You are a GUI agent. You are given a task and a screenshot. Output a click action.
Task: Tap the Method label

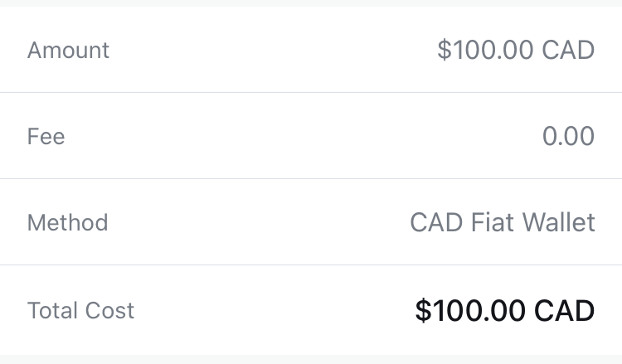click(x=67, y=222)
